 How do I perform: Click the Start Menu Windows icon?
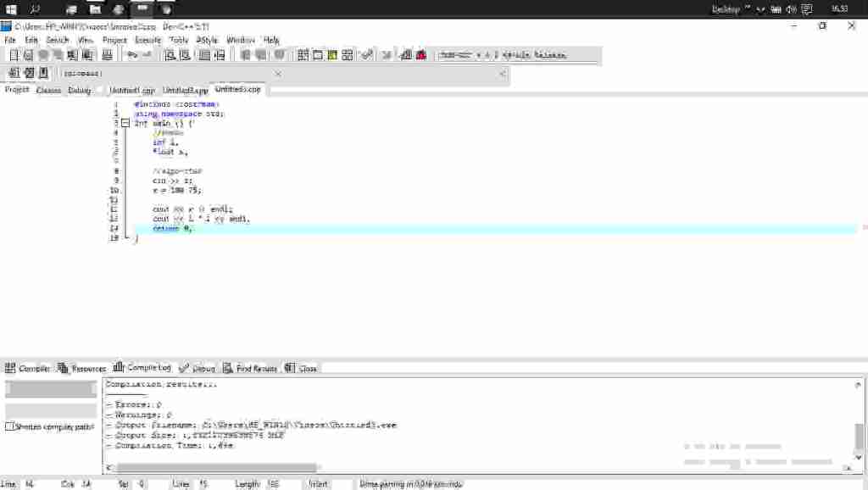(12, 9)
